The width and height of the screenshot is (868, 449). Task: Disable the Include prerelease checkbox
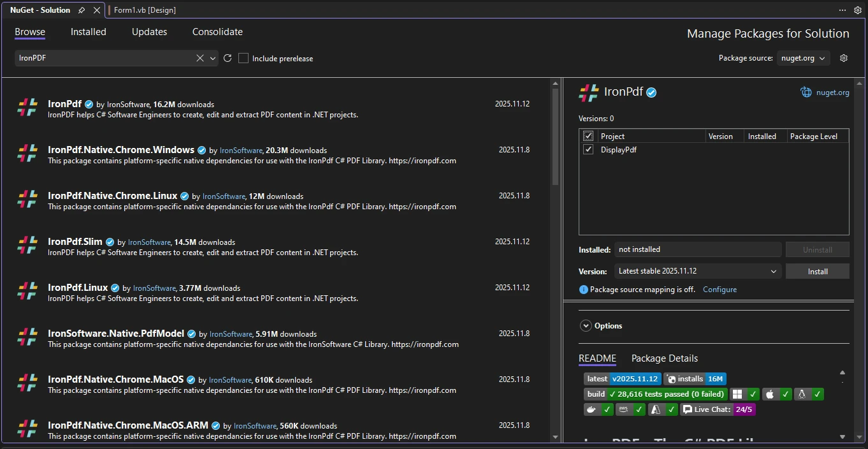click(243, 58)
